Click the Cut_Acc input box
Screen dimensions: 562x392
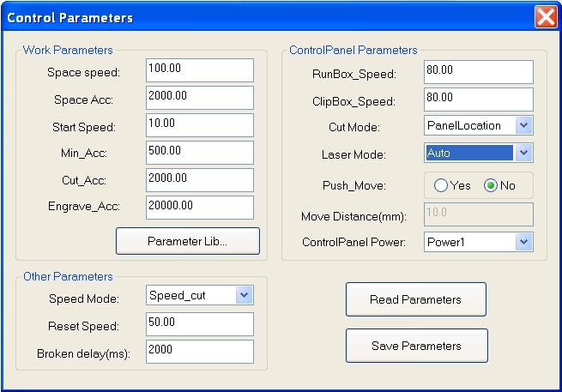click(199, 180)
